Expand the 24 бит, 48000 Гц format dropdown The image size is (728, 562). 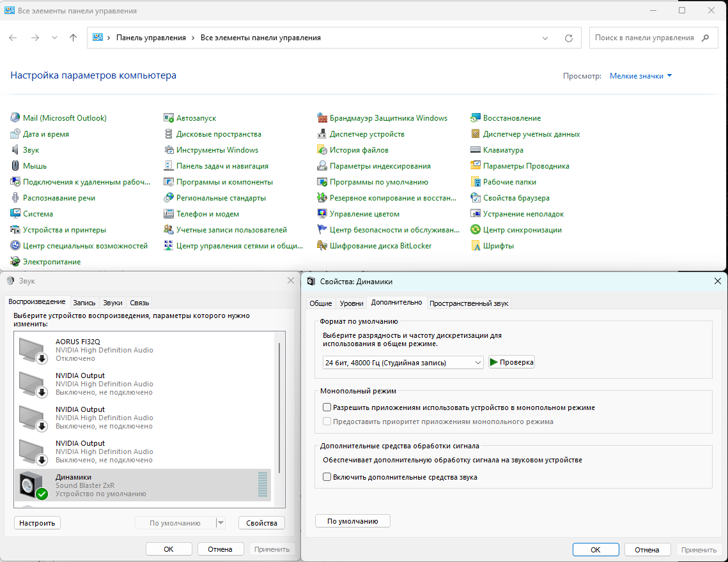(x=403, y=362)
